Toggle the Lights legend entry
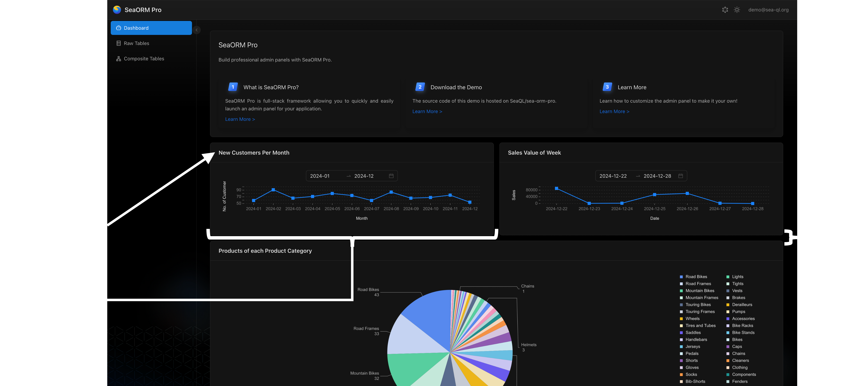 tap(737, 277)
